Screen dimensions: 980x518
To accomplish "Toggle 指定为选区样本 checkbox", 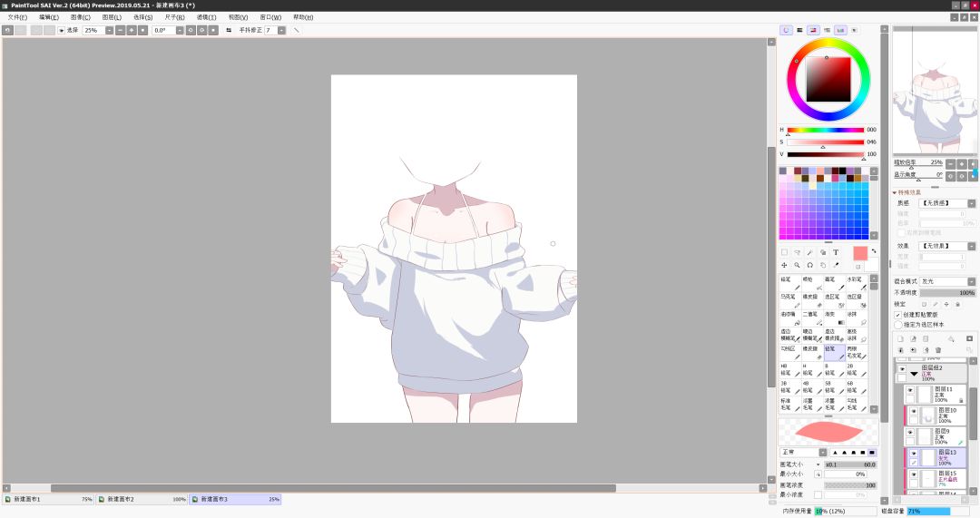I will [898, 325].
